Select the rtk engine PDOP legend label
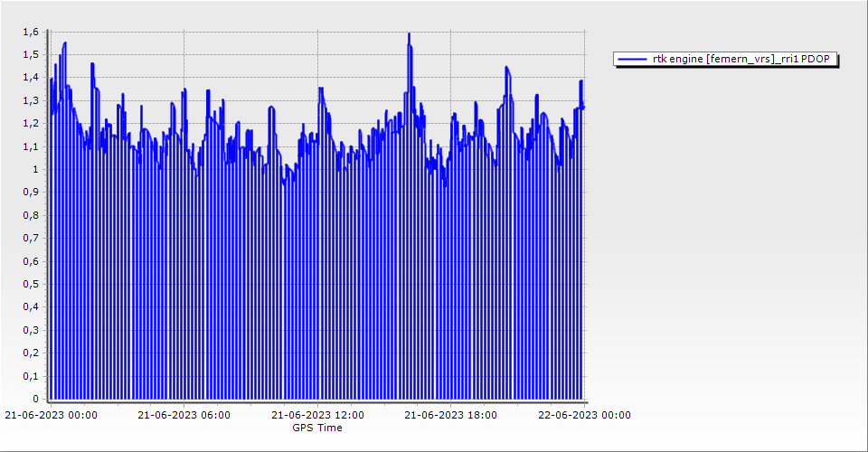The height and width of the screenshot is (452, 868). coord(741,60)
